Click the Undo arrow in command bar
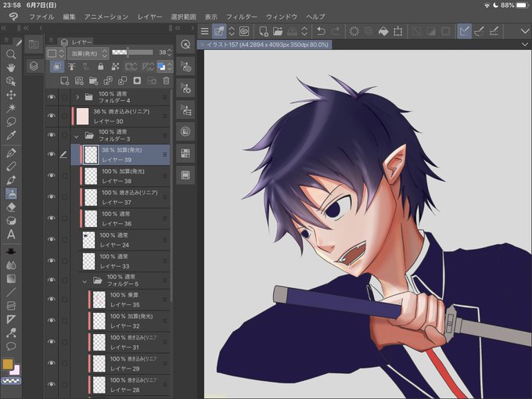Viewport: 532px width, 399px height. point(321,31)
